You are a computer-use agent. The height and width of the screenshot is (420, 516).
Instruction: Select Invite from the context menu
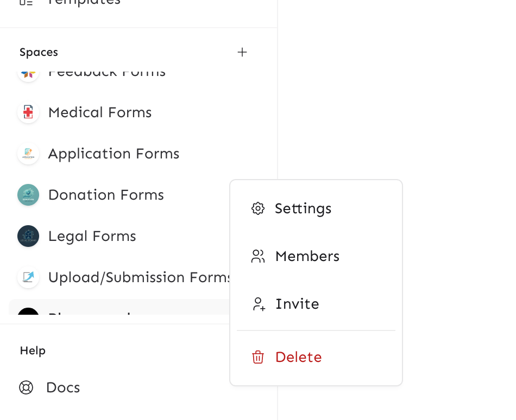(x=297, y=304)
